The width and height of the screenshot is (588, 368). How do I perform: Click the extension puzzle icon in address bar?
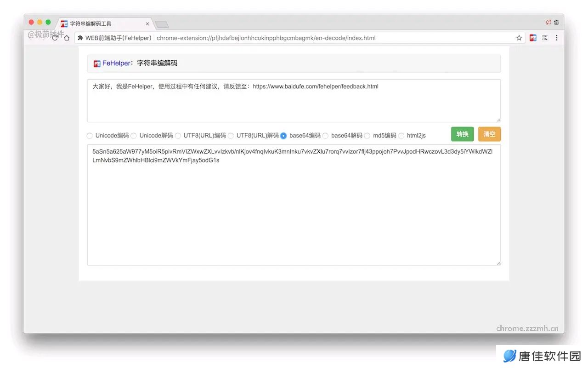[x=80, y=38]
